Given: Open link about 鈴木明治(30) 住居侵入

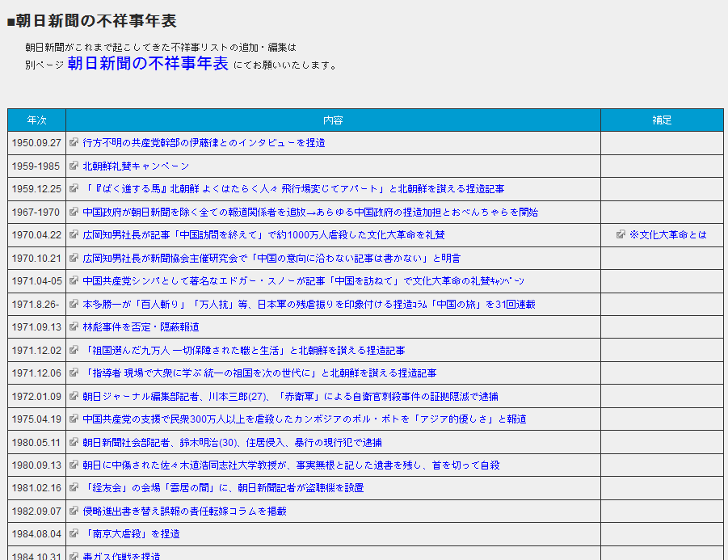Looking at the screenshot, I should point(232,443).
